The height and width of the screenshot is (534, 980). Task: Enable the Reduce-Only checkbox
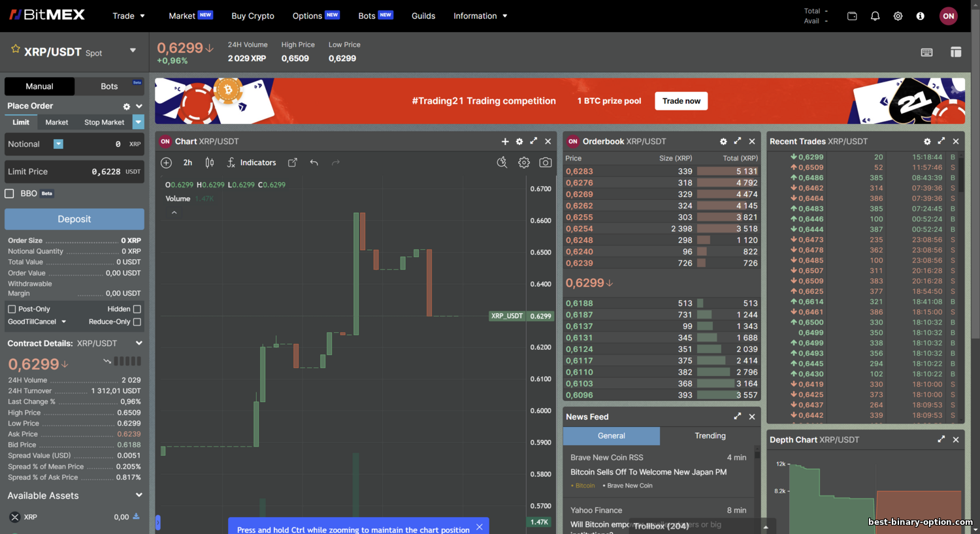pos(137,322)
